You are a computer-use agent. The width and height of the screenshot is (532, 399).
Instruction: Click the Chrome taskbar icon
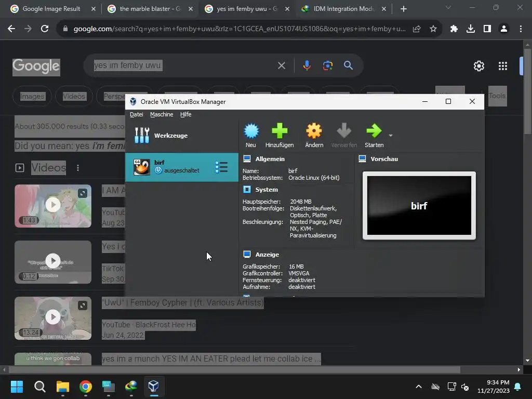pos(86,387)
